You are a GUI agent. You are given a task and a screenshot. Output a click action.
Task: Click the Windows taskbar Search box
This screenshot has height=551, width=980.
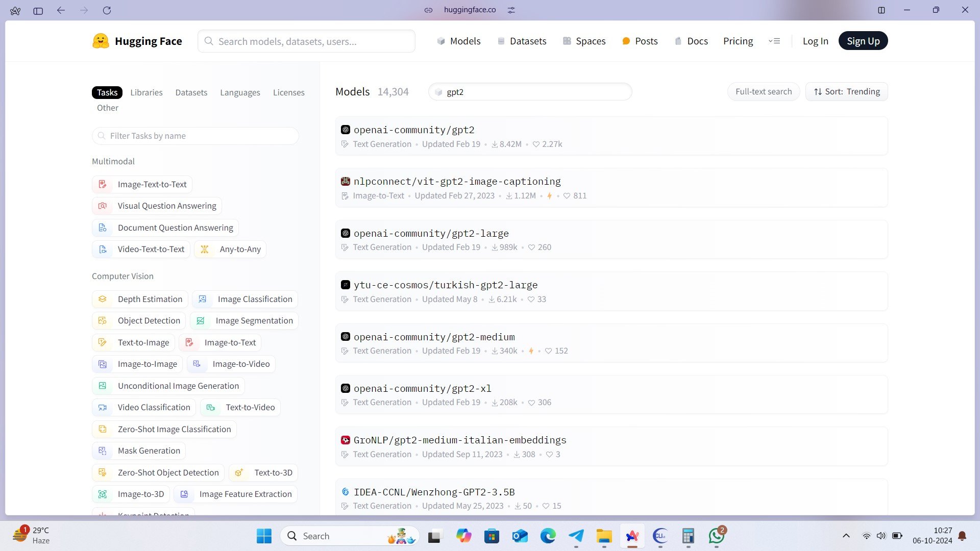350,536
